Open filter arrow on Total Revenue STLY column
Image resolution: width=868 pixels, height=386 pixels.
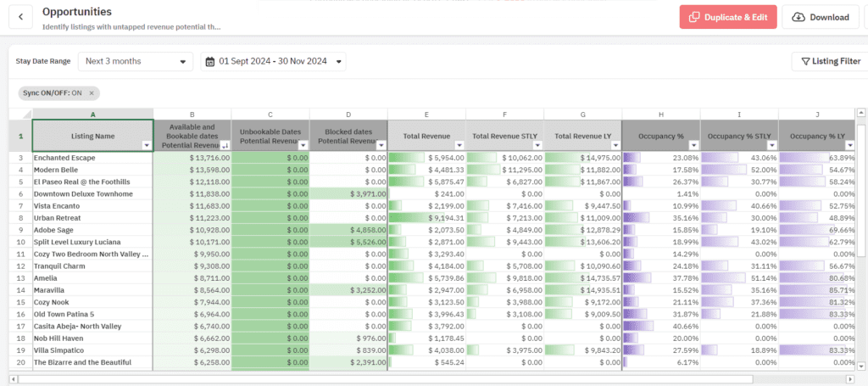point(537,145)
